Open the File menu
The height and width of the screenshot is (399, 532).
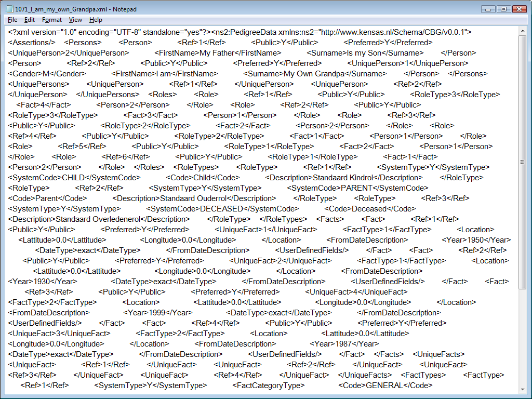[12, 20]
